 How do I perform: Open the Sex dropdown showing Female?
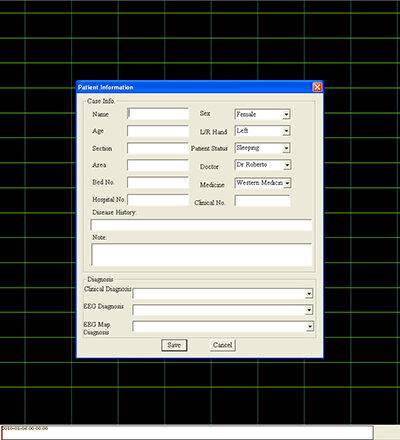286,114
